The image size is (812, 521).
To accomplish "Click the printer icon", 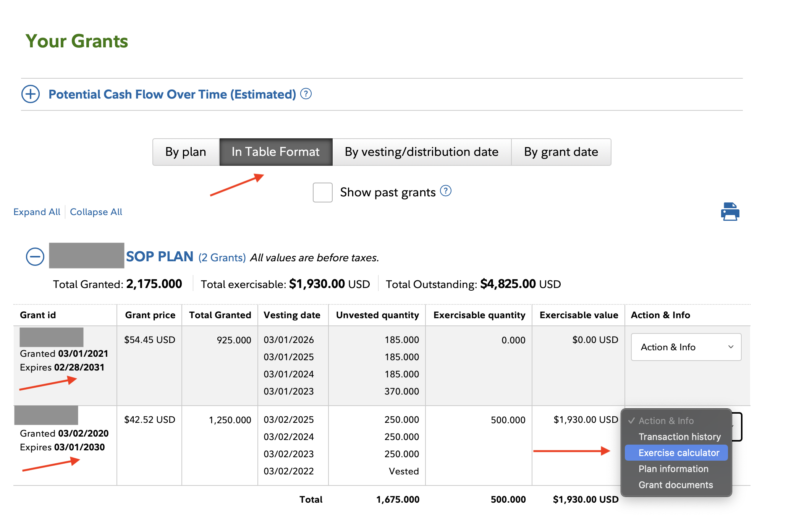I will (x=730, y=212).
